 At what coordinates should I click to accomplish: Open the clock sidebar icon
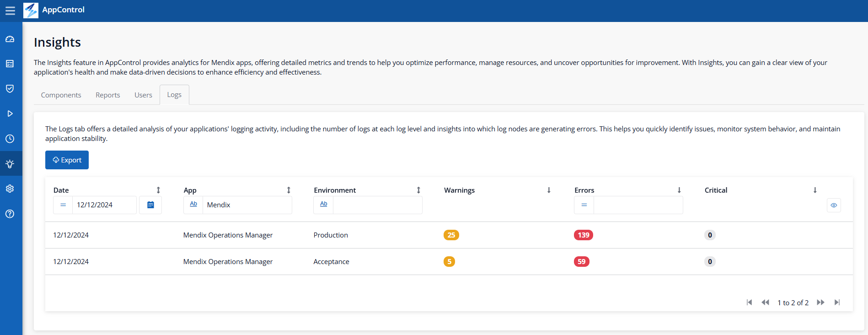tap(10, 139)
